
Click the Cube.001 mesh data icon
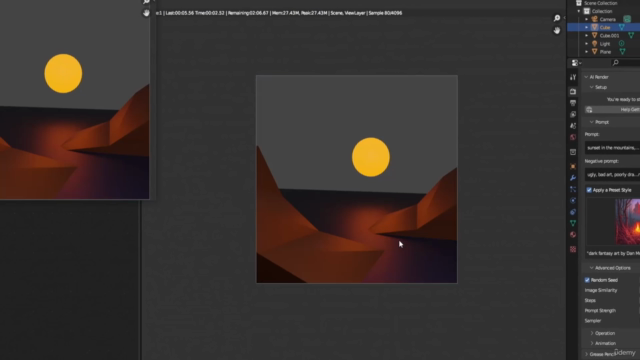coord(631,36)
